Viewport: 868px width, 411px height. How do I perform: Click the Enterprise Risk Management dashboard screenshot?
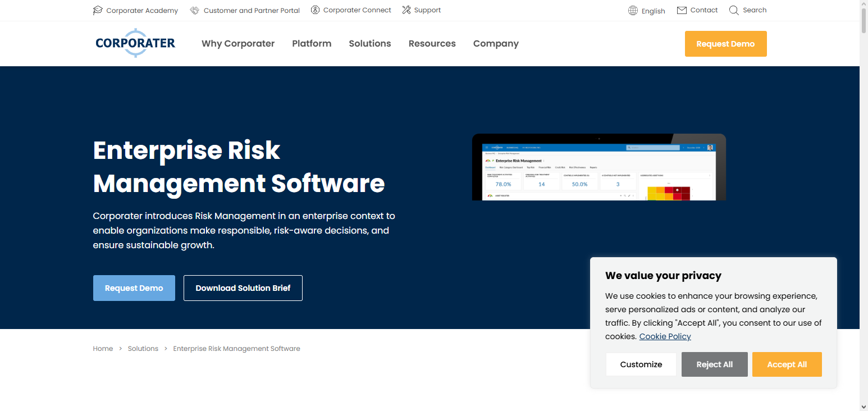(x=599, y=167)
